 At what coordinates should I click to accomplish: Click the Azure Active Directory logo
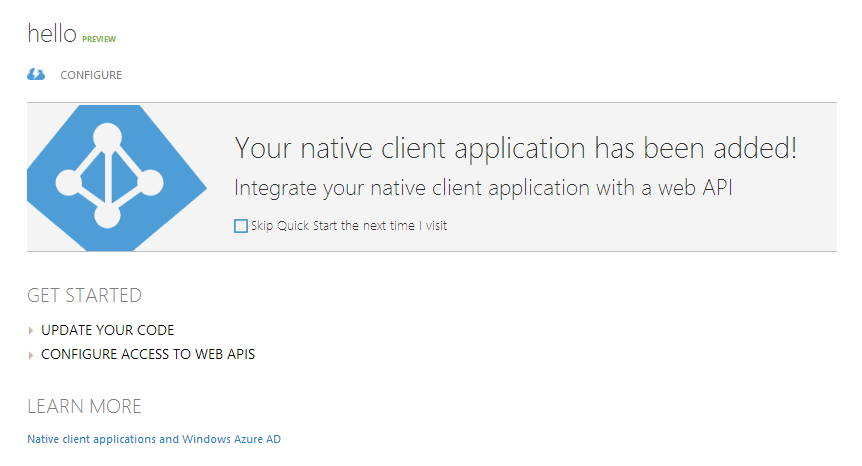pyautogui.click(x=117, y=177)
